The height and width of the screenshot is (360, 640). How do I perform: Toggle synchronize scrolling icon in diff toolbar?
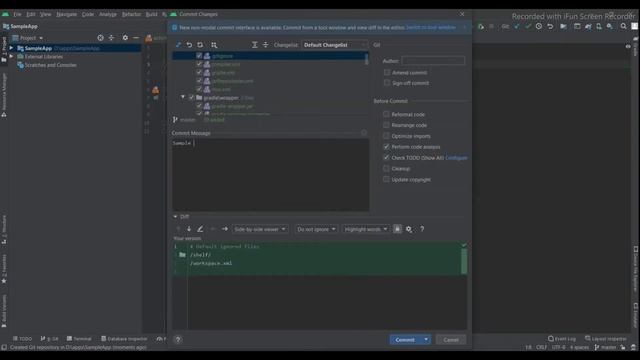(397, 229)
